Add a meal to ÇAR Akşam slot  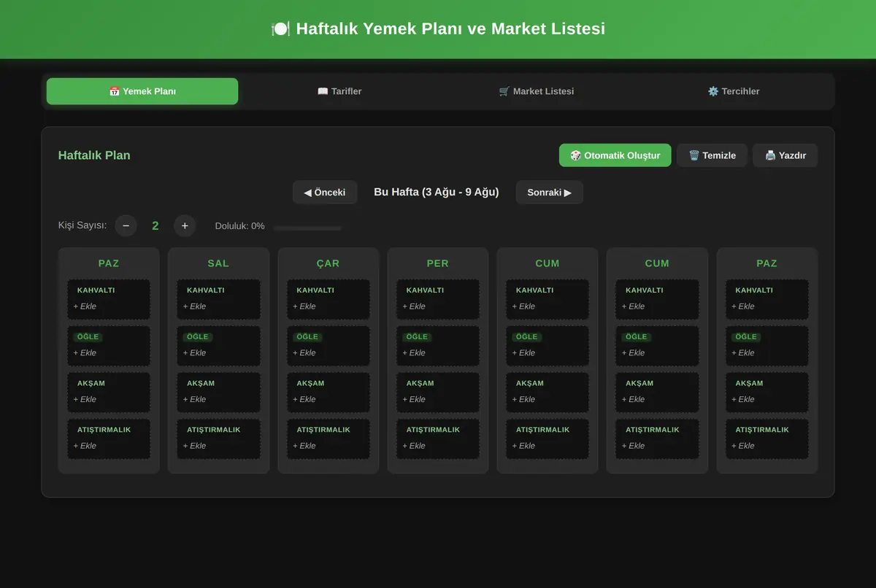328,392
